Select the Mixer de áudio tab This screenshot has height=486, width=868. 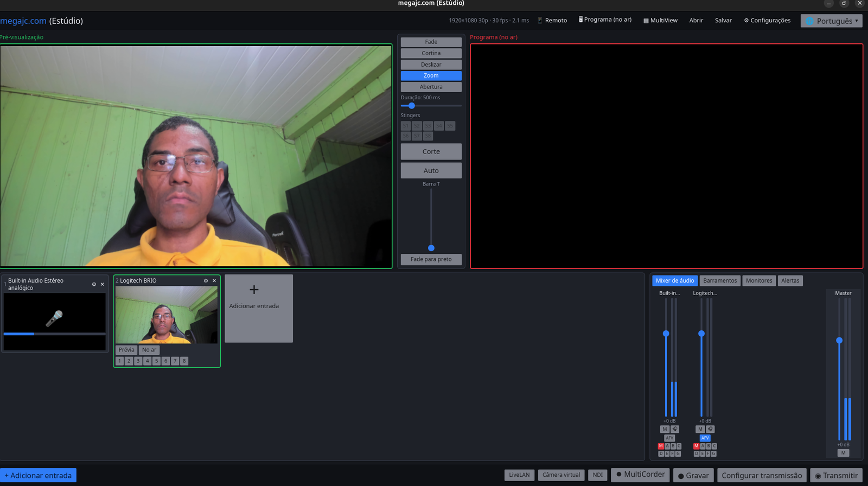click(x=675, y=280)
